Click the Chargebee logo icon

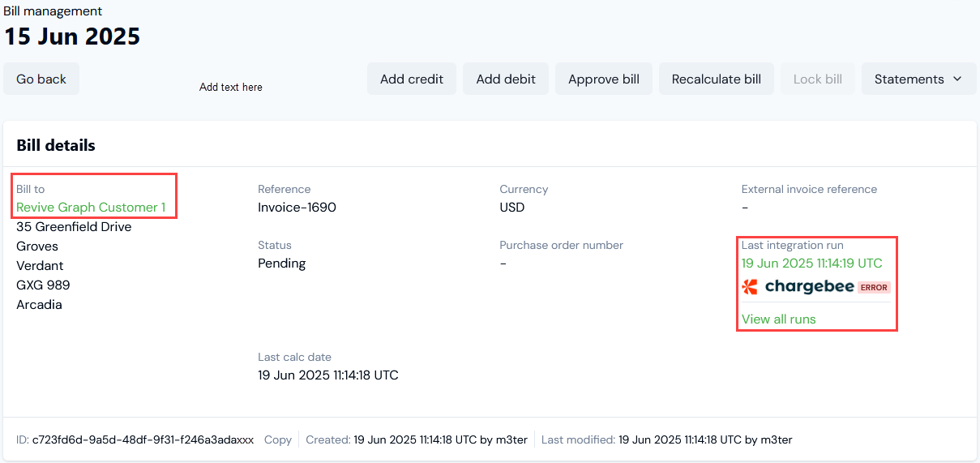(750, 287)
